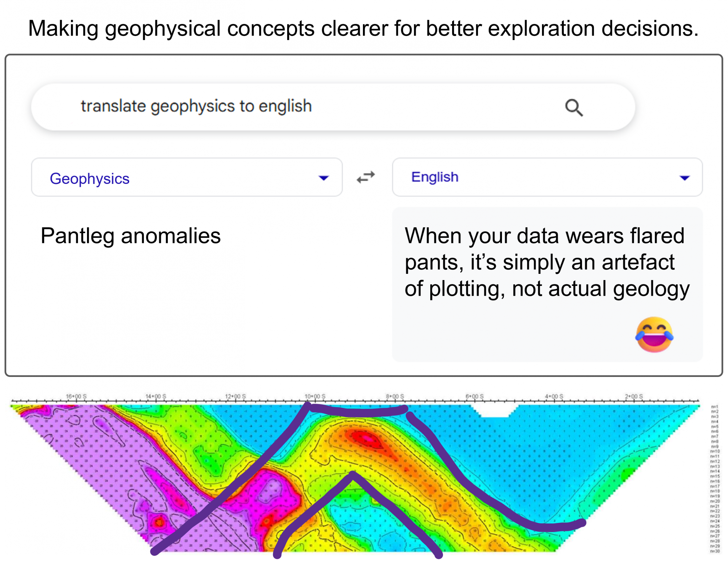Click the English dropdown arrow
The width and height of the screenshot is (728, 563).
click(x=684, y=178)
